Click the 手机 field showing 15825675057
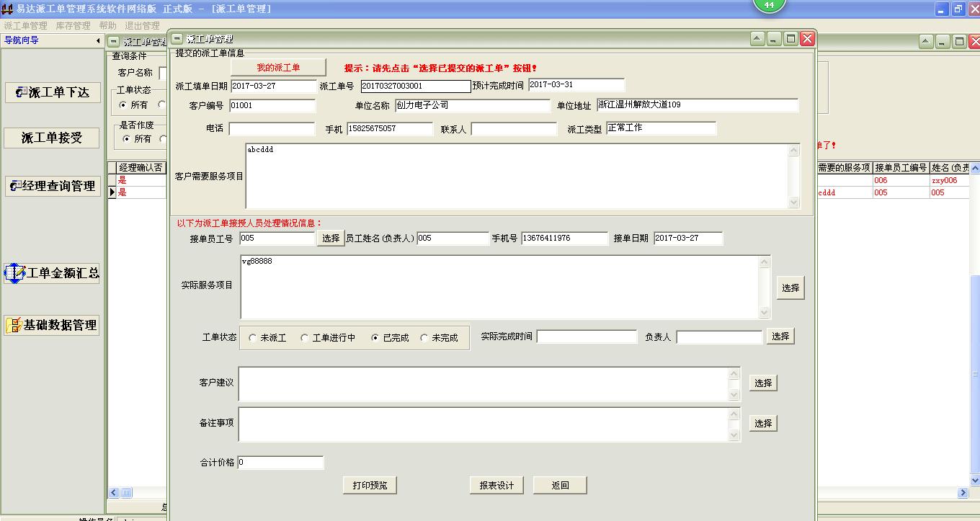Screen dimensions: 980x521 pyautogui.click(x=390, y=129)
